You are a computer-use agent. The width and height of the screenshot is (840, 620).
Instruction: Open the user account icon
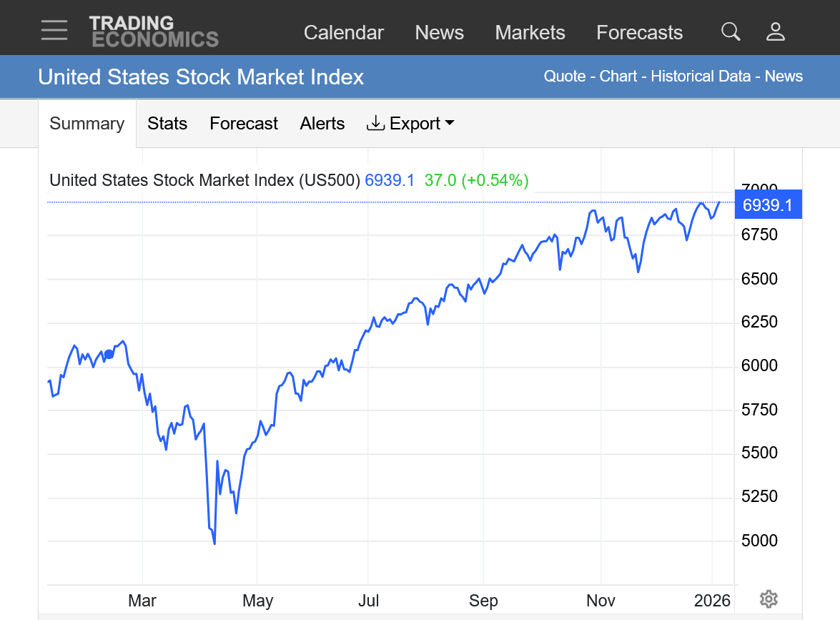pyautogui.click(x=776, y=31)
